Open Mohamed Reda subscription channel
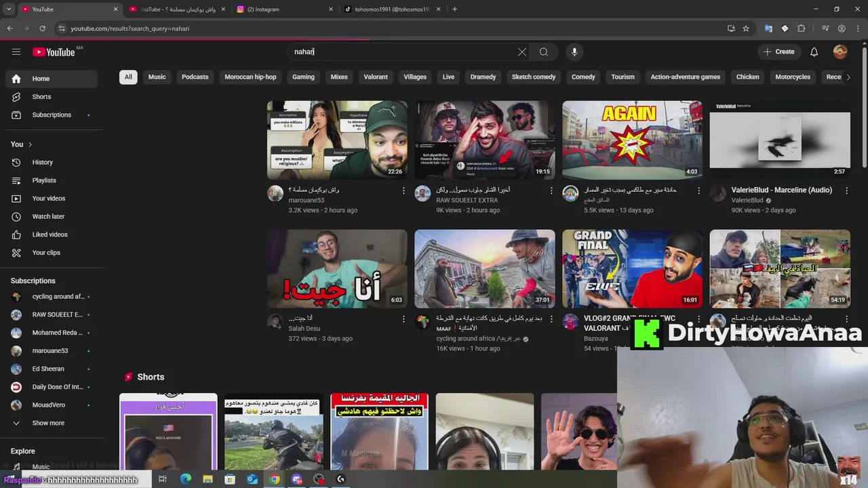Viewport: 868px width, 488px height. coord(52,333)
